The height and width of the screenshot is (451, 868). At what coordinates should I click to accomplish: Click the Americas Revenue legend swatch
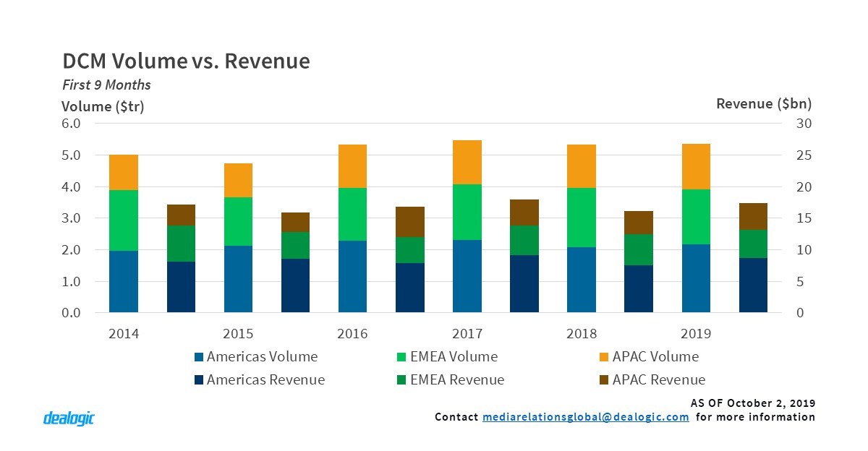(199, 380)
